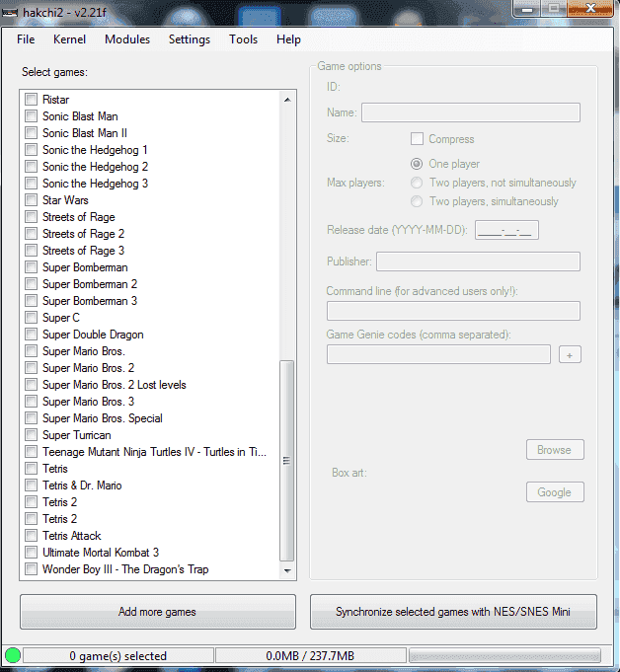Toggle the Compress checkbox
Image resolution: width=620 pixels, height=672 pixels.
[x=417, y=139]
